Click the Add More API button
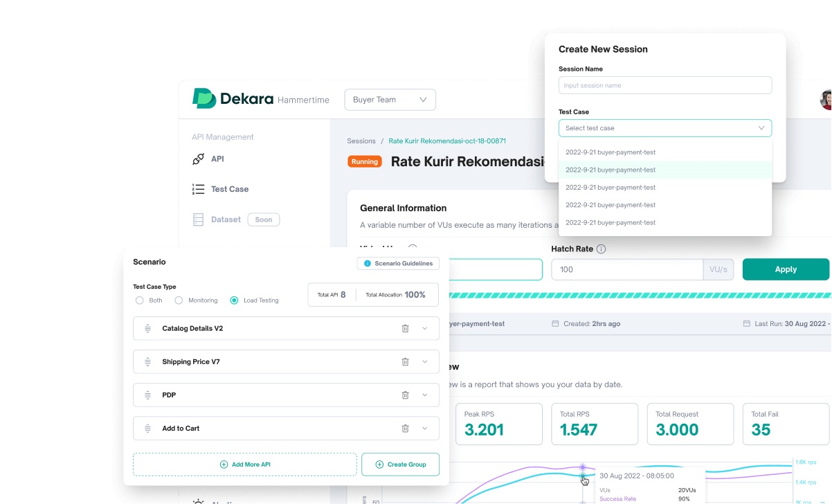 [x=245, y=465]
